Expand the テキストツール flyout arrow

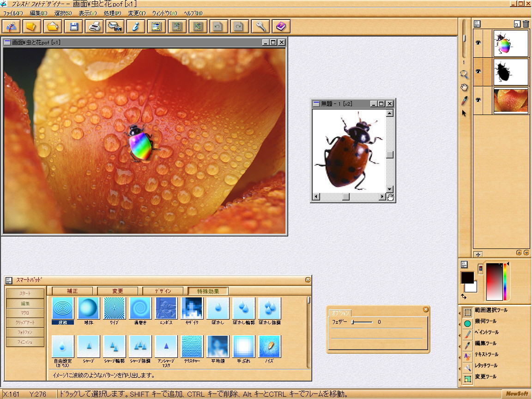pyautogui.click(x=460, y=357)
